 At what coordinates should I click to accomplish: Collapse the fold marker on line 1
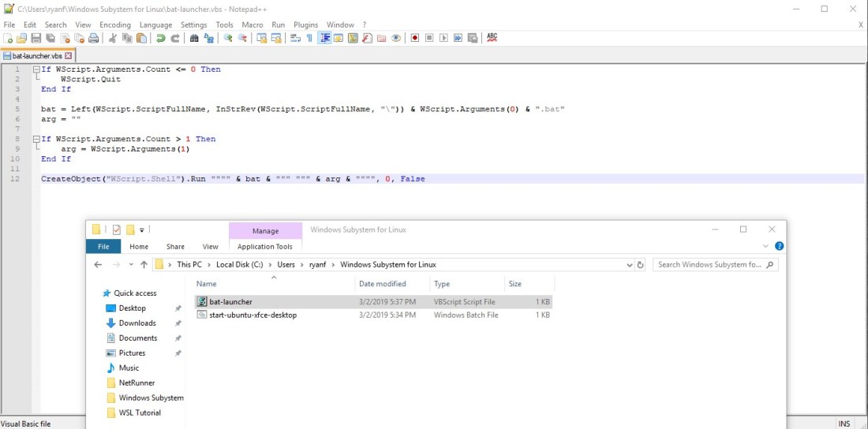click(36, 69)
